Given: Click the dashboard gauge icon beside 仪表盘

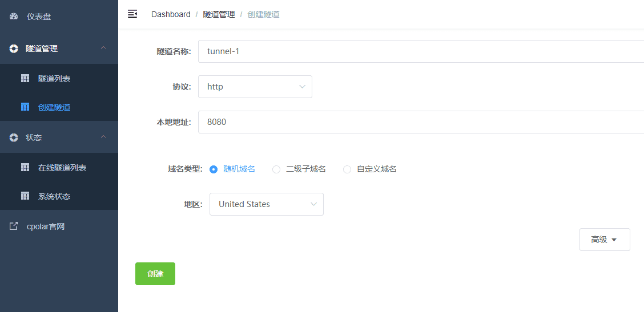Looking at the screenshot, I should [x=14, y=17].
